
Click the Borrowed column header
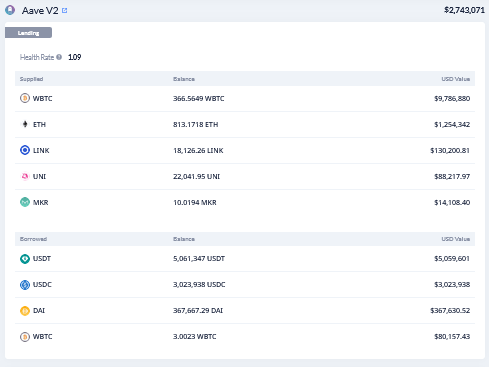click(x=33, y=239)
